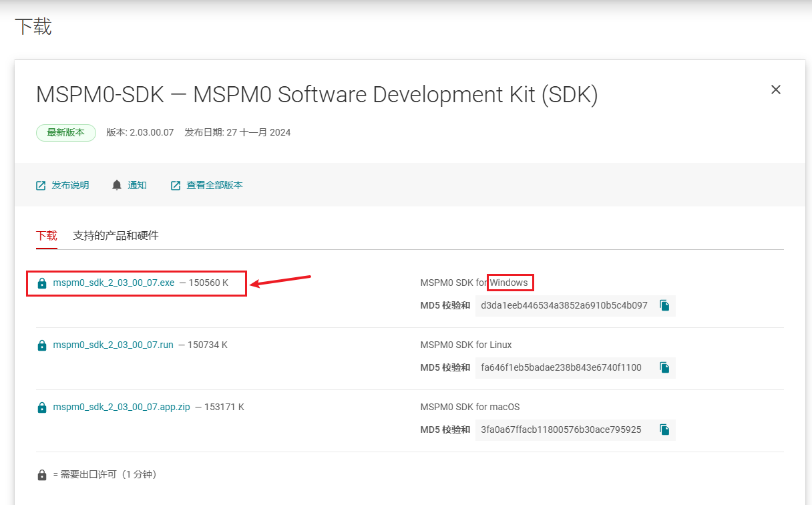Viewport: 812px width, 505px height.
Task: Copy the Linux SDK MD5 checksum
Action: point(664,367)
